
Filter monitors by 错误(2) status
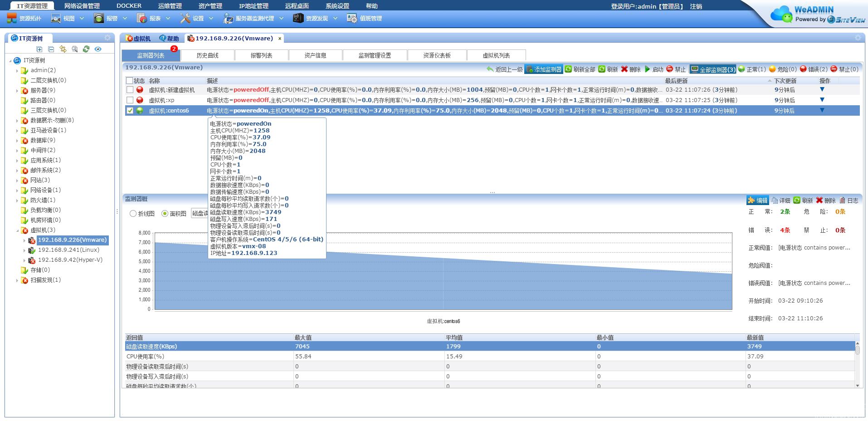[x=814, y=69]
